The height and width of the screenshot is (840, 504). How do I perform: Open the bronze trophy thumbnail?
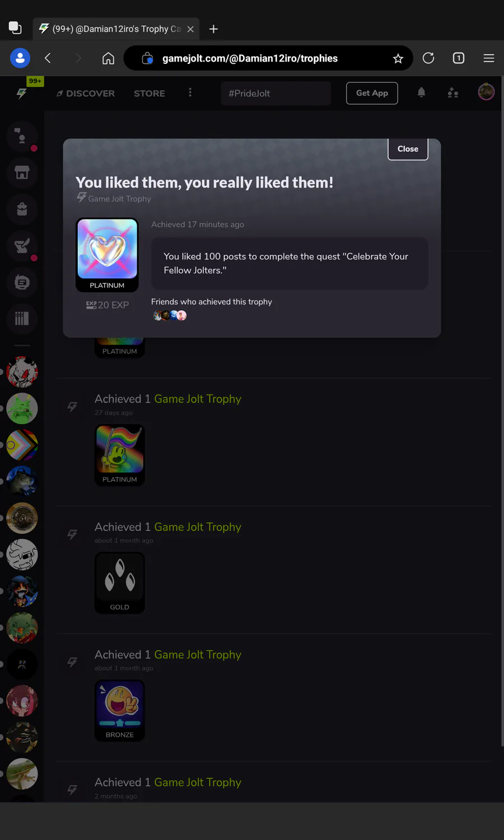120,711
